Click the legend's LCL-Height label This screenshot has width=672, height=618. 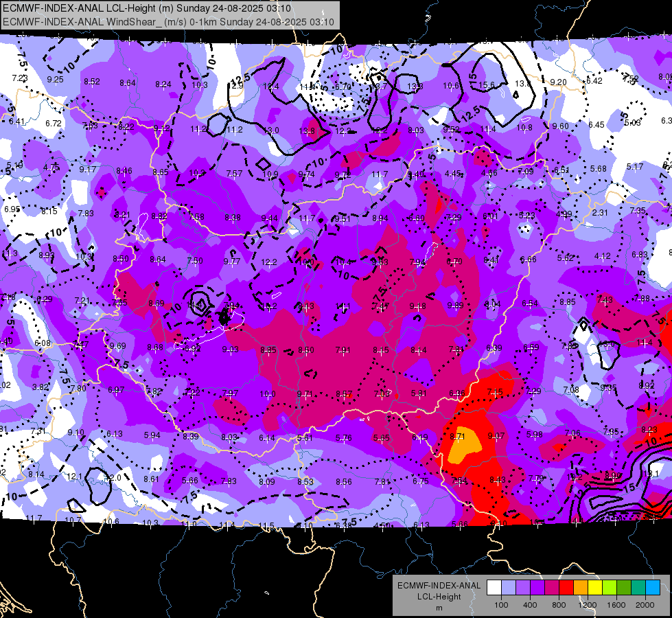coord(439,597)
